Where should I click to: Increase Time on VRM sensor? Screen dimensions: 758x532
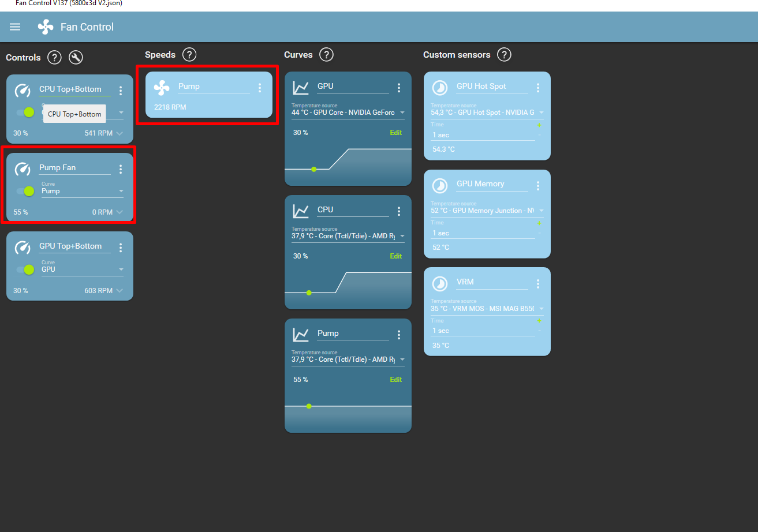point(540,321)
